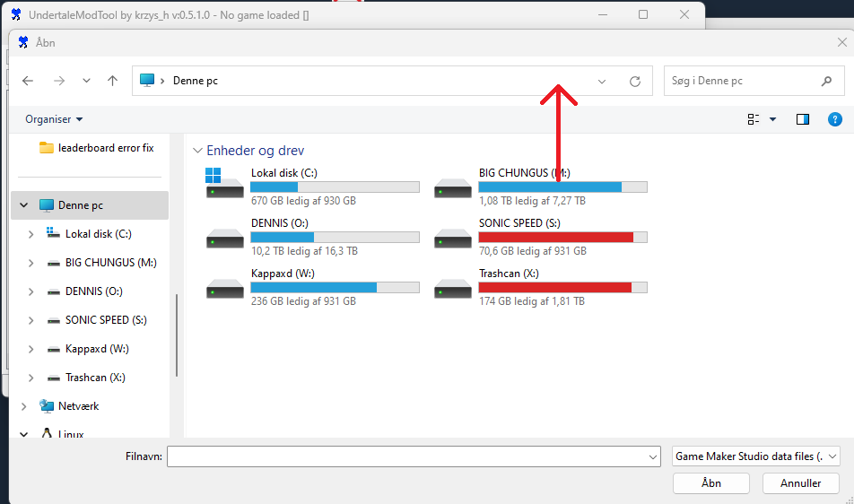Click Kappaxd (W:) drive icon

225,289
